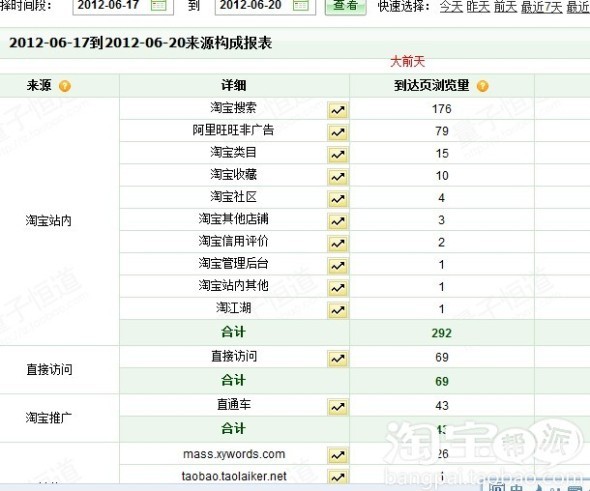Click 淘江湖 detail cell
This screenshot has width=590, height=491.
(x=233, y=308)
